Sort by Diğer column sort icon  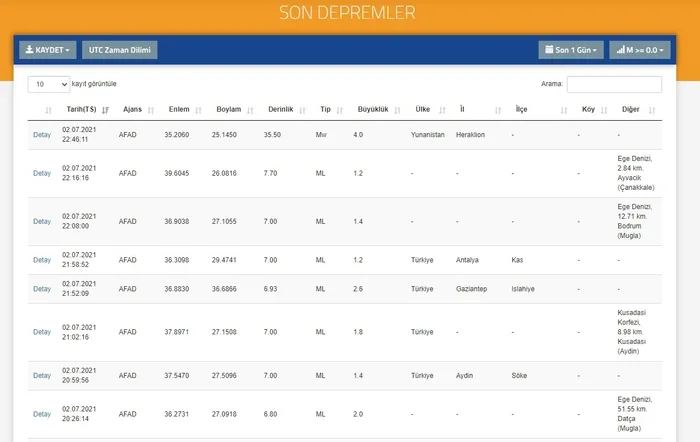(652, 110)
